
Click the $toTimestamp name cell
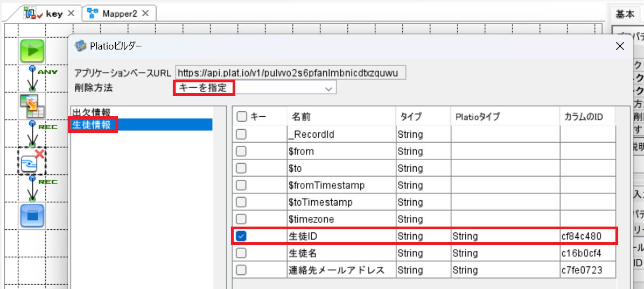click(342, 202)
